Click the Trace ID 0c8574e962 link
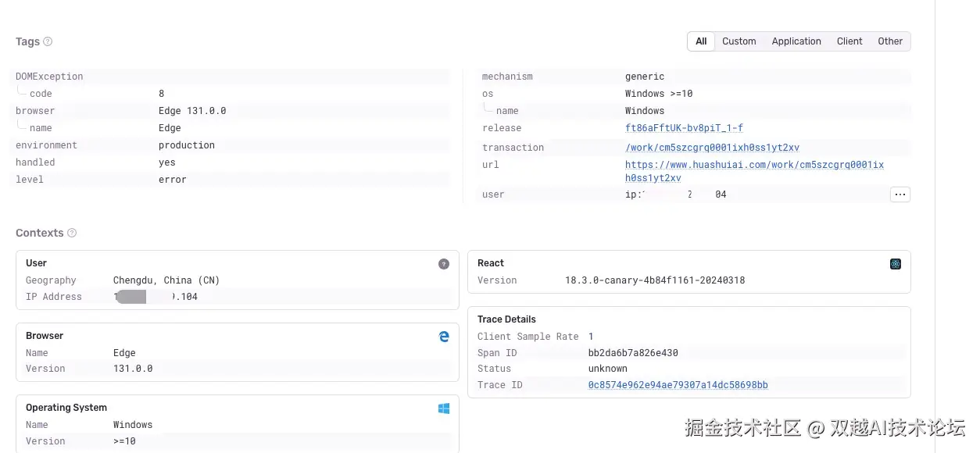 tap(678, 385)
